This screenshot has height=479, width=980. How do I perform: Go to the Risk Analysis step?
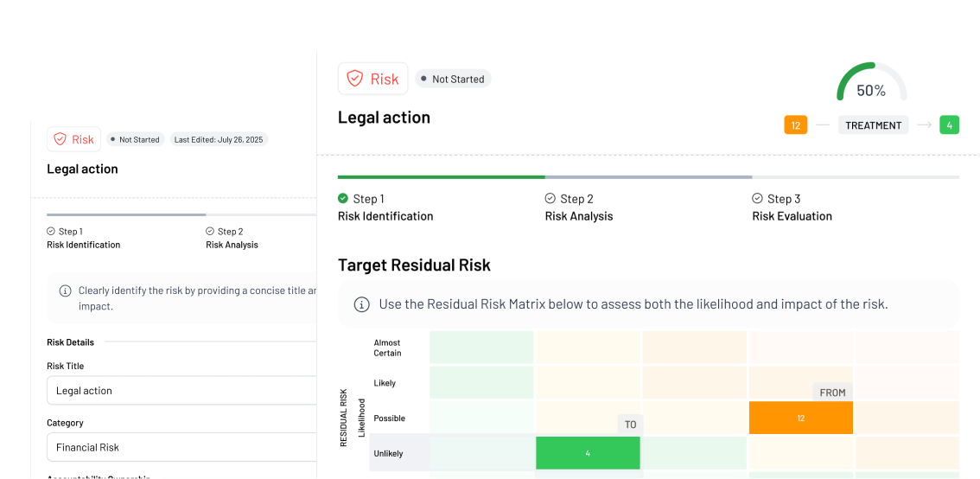pyautogui.click(x=578, y=216)
